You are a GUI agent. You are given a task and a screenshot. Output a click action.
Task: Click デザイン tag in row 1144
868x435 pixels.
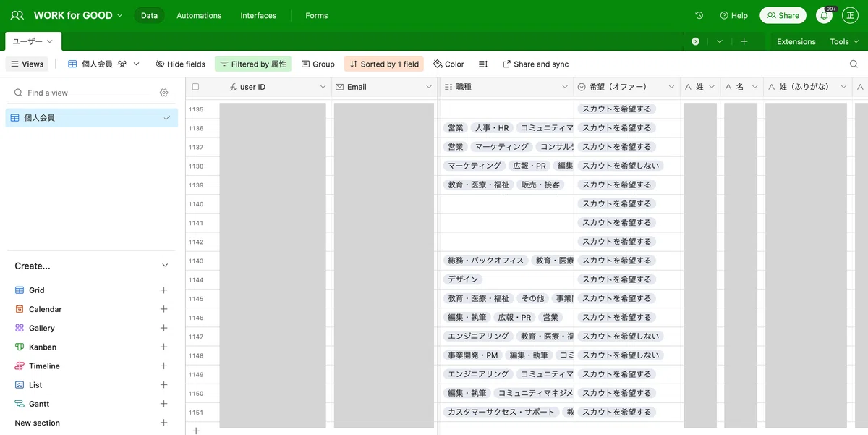click(x=463, y=279)
